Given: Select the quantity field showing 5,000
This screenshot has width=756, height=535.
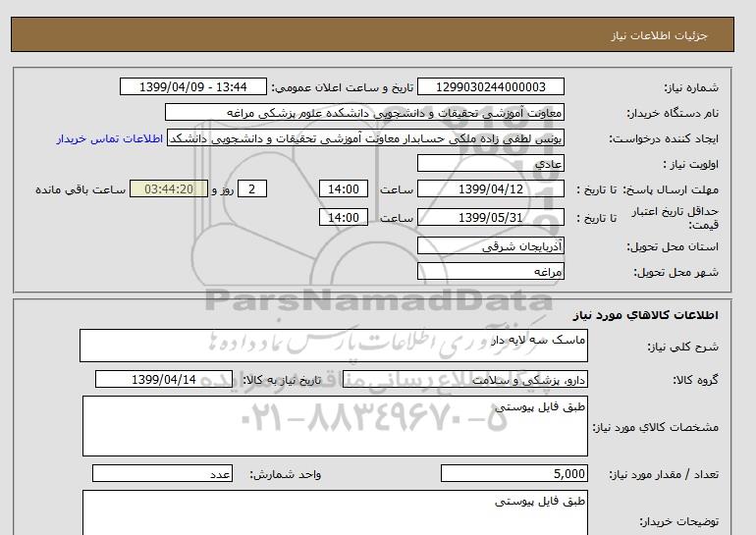Looking at the screenshot, I should 514,474.
